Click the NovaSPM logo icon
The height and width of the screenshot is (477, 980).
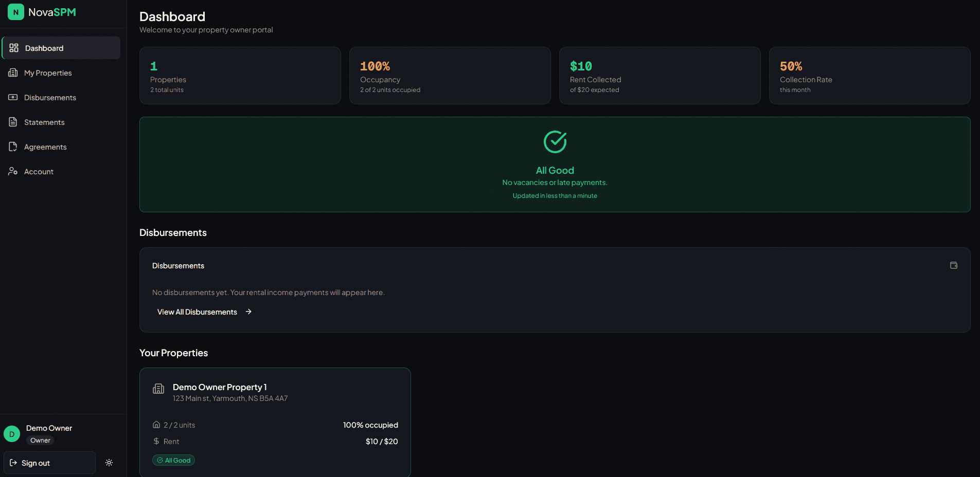pyautogui.click(x=15, y=11)
